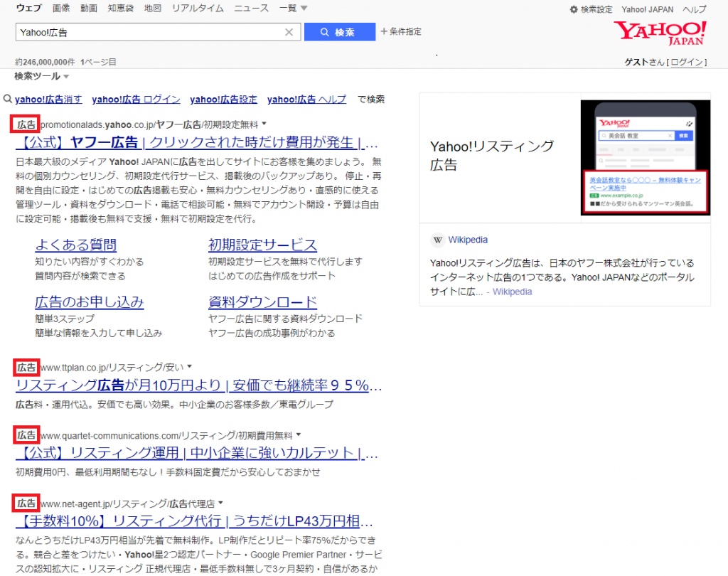Switch to the 画像 tab
Image resolution: width=728 pixels, height=576 pixels.
coord(61,9)
